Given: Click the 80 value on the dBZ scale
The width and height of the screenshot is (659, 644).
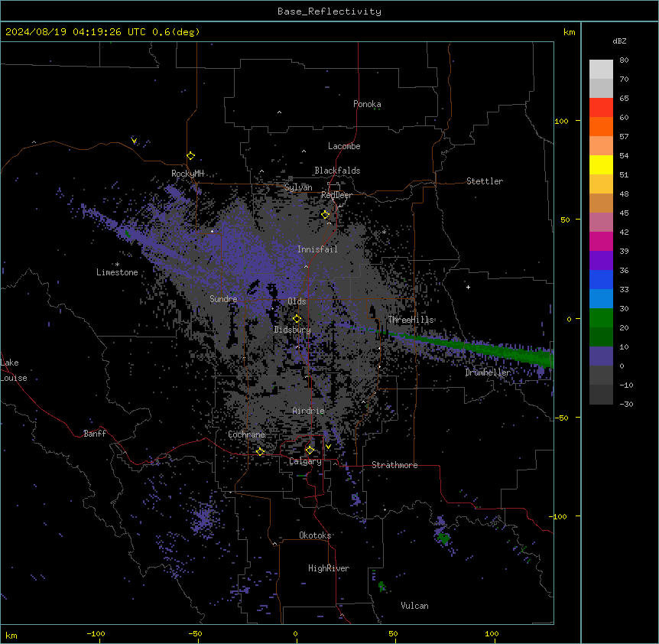Looking at the screenshot, I should [624, 60].
